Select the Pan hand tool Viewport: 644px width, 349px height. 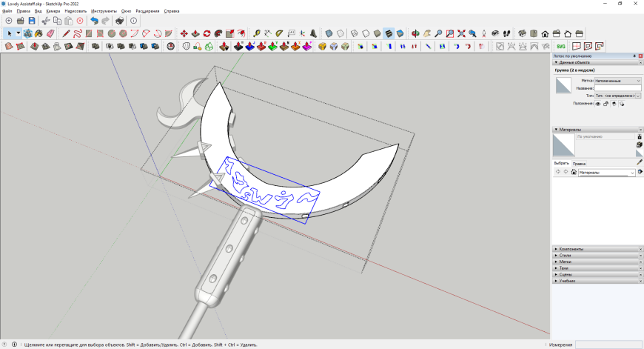coord(427,33)
